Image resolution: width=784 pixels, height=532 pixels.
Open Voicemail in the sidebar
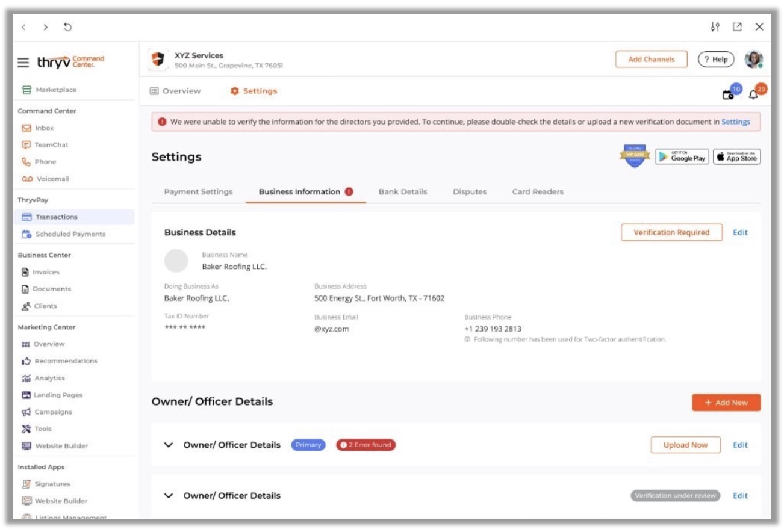point(45,179)
